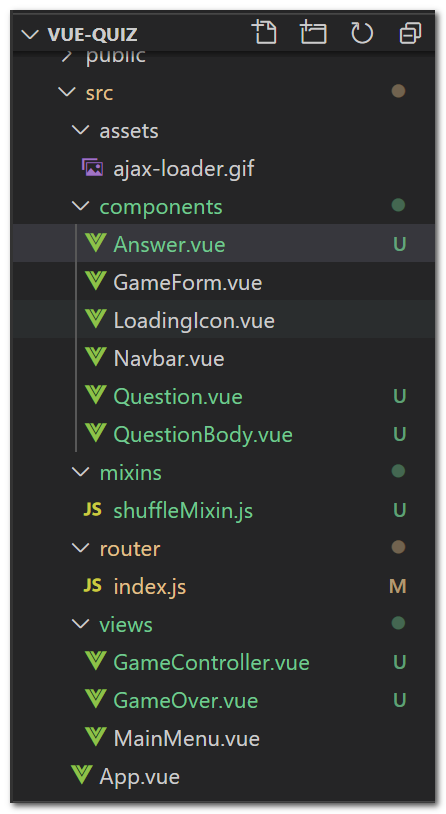
Task: Open GameForm.vue file
Action: click(x=223, y=281)
